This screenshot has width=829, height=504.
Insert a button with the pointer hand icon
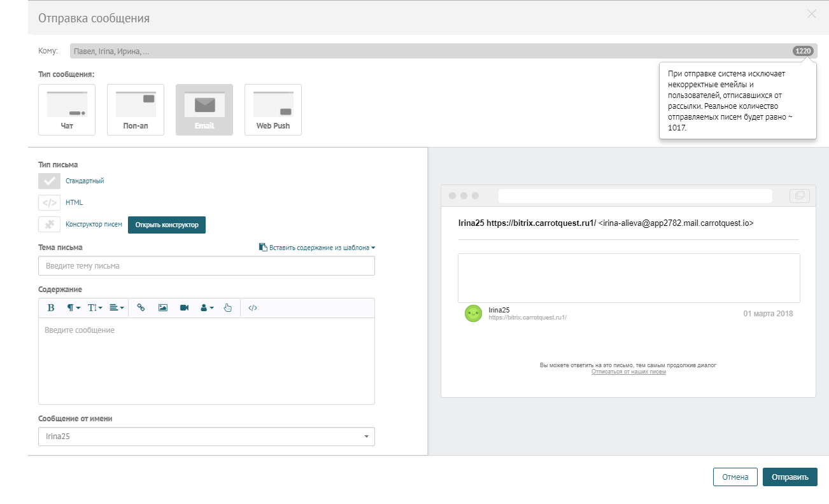pos(228,308)
